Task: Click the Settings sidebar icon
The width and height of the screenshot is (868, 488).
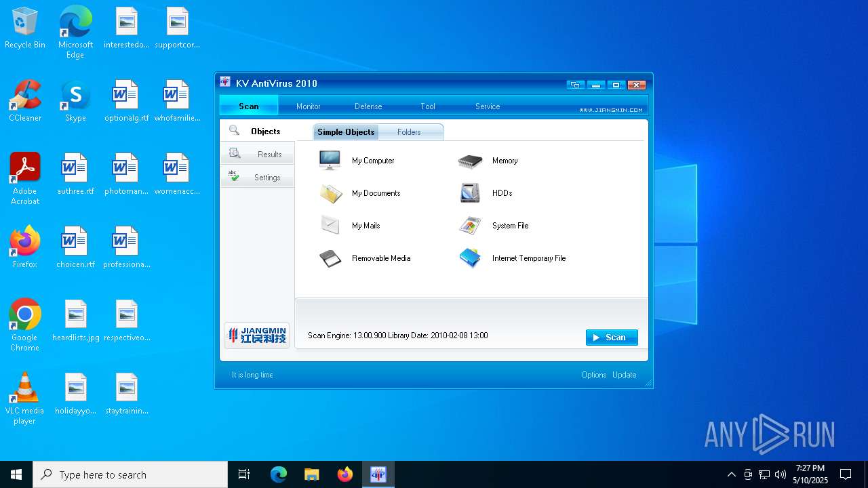Action: point(234,176)
